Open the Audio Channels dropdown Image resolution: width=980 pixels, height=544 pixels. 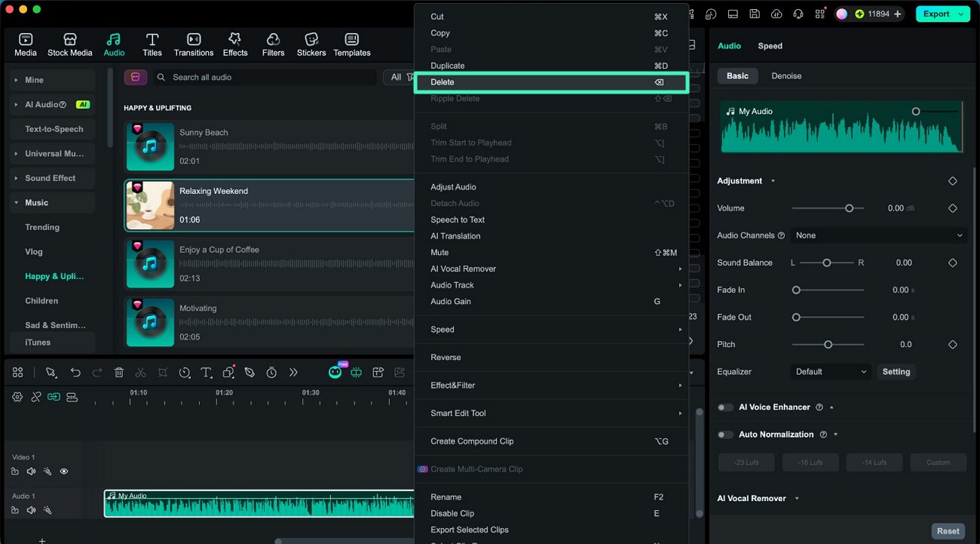pyautogui.click(x=878, y=235)
